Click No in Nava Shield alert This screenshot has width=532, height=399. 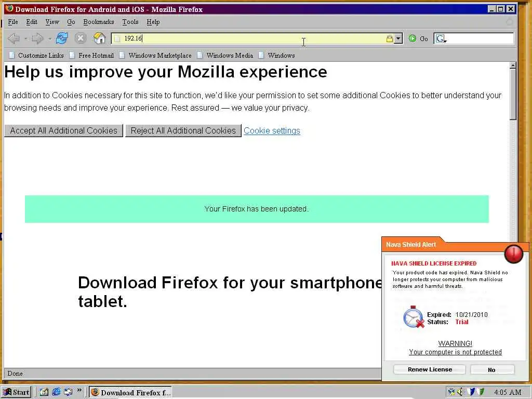point(493,369)
